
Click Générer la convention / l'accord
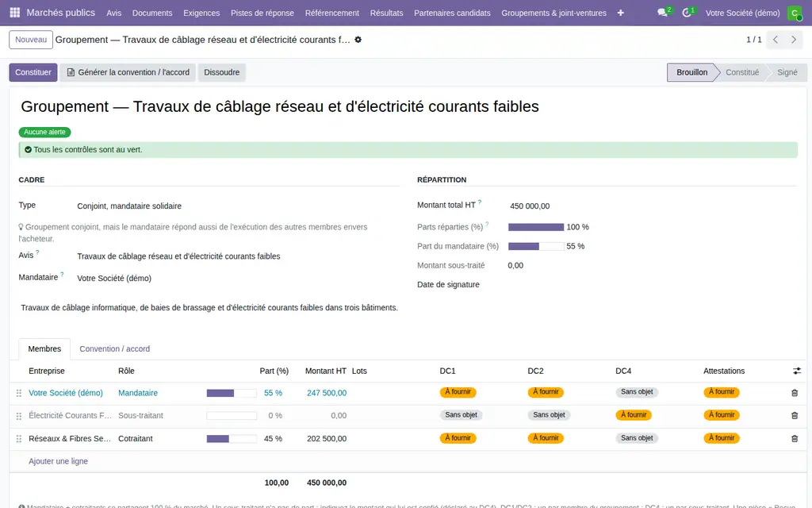click(128, 72)
